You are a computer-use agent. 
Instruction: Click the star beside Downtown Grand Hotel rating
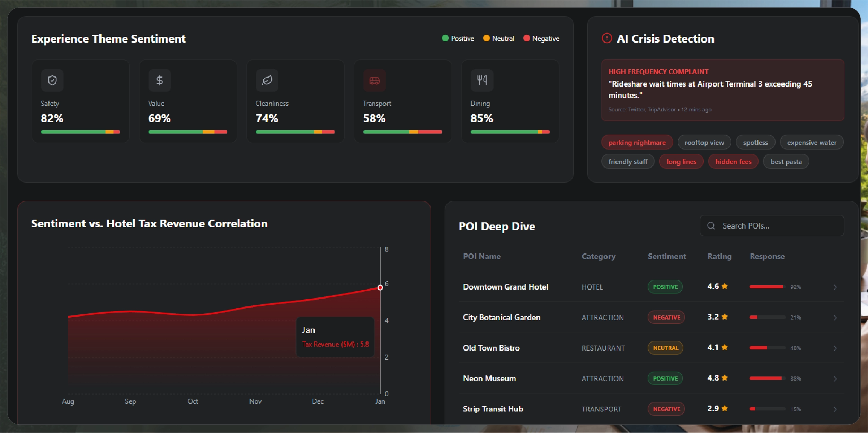tap(725, 287)
